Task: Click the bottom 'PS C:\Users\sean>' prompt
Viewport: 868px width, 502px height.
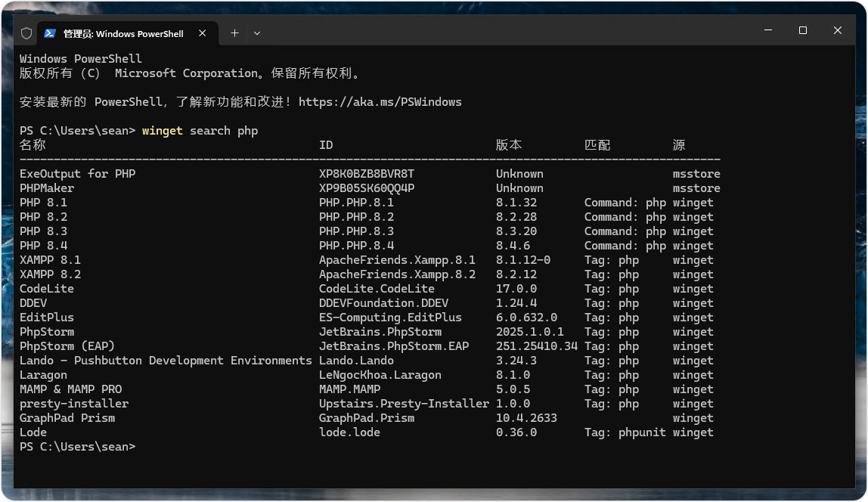Action: coord(77,447)
